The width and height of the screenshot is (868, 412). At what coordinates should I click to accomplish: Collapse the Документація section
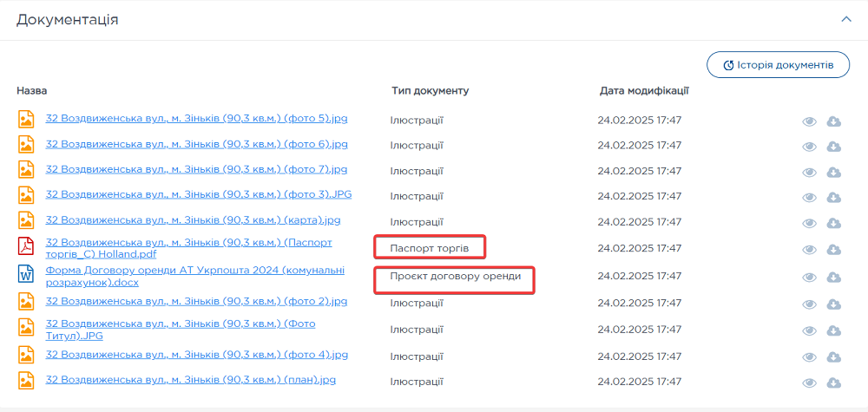[x=846, y=19]
